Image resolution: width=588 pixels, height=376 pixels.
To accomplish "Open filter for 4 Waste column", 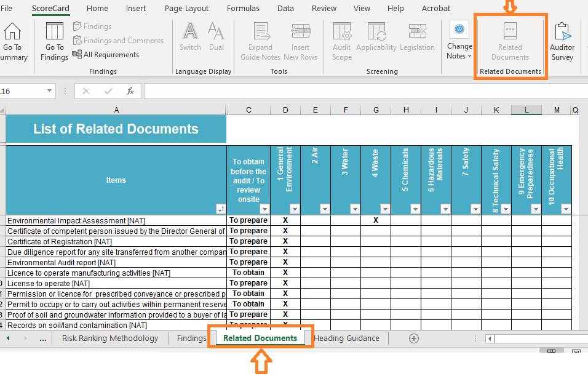I will click(385, 209).
